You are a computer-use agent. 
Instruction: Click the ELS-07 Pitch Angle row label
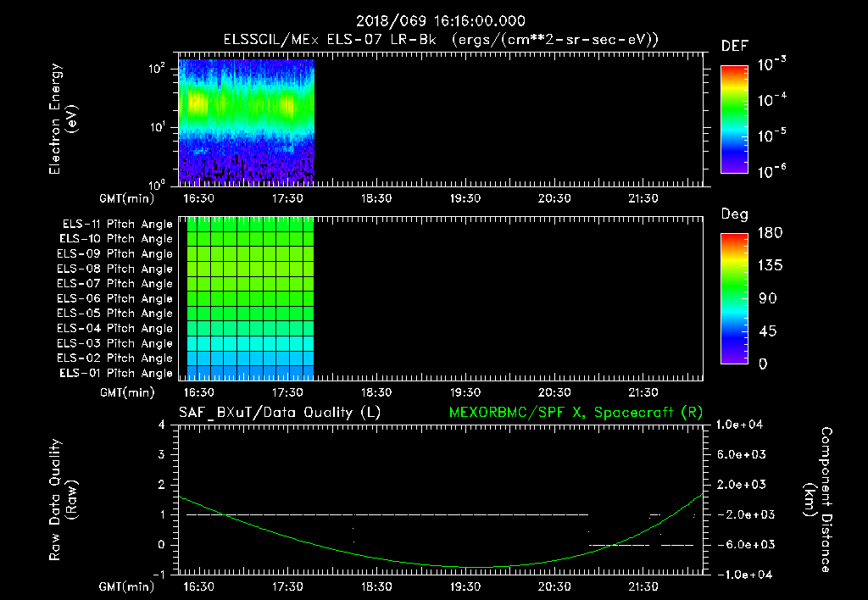pyautogui.click(x=114, y=284)
